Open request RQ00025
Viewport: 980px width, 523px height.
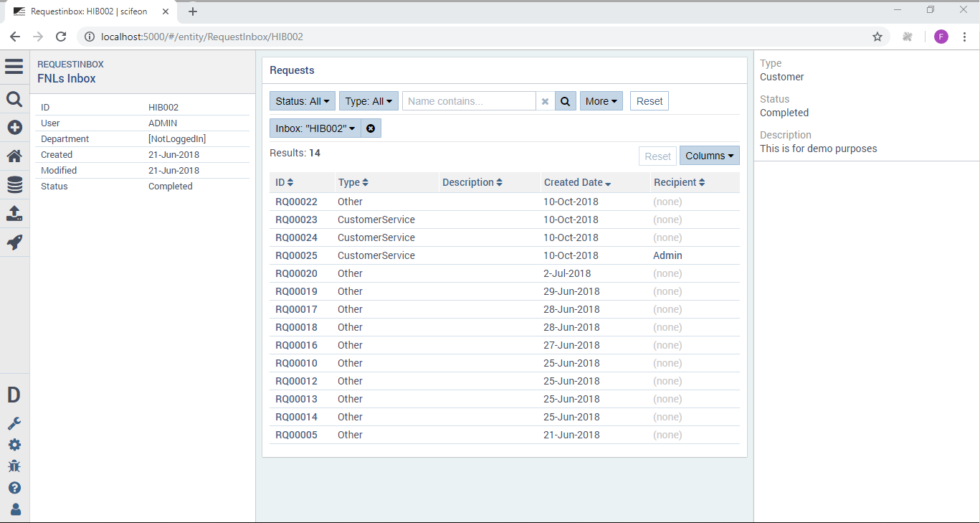296,255
